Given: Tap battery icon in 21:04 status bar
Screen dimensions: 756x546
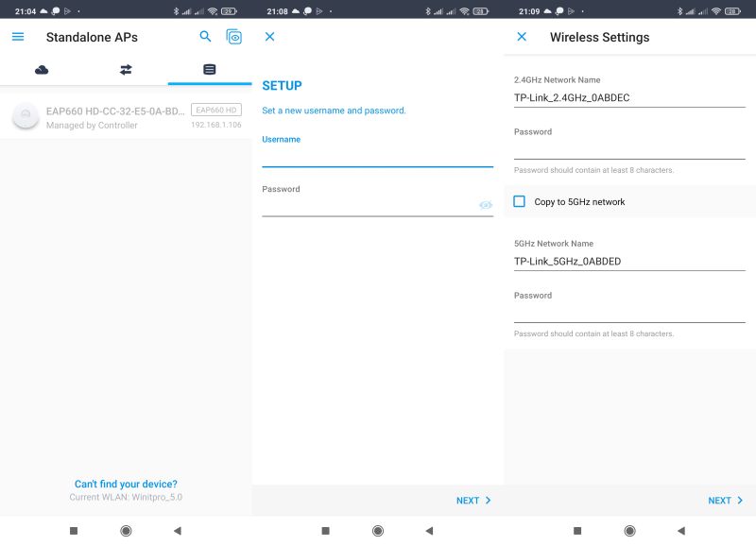Looking at the screenshot, I should click(x=229, y=11).
